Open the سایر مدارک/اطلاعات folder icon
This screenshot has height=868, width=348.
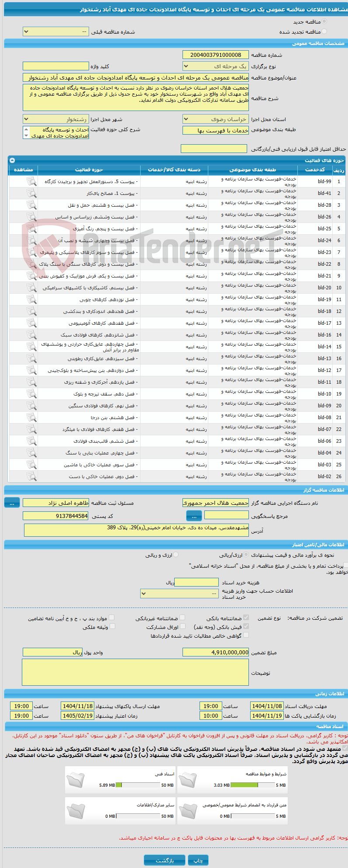(x=76, y=810)
